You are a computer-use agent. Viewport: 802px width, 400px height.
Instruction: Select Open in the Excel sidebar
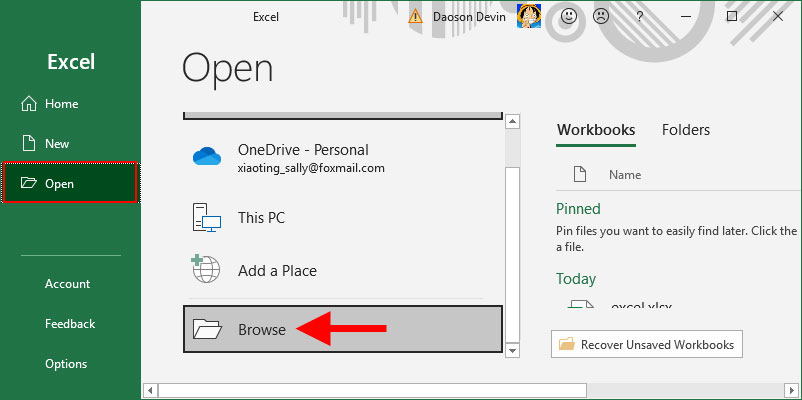pos(70,183)
